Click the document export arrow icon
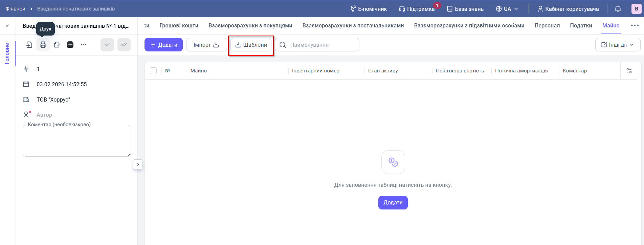This screenshot has width=644, height=245. click(29, 45)
